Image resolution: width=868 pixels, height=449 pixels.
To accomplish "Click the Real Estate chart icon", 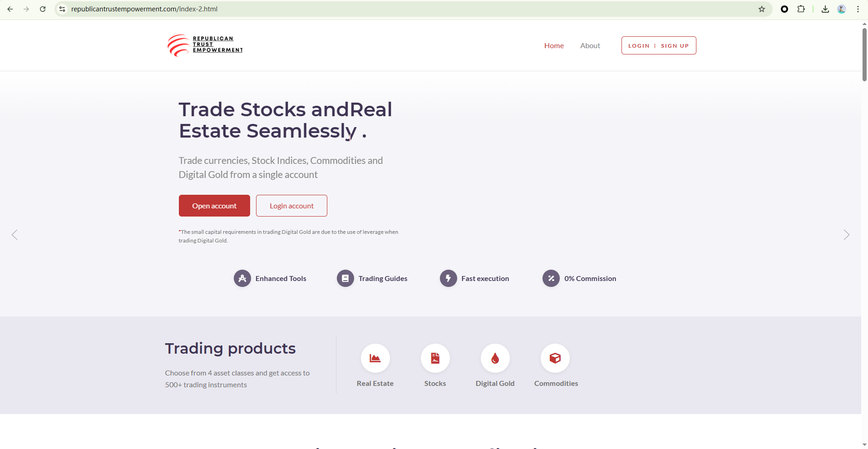I will [x=375, y=358].
